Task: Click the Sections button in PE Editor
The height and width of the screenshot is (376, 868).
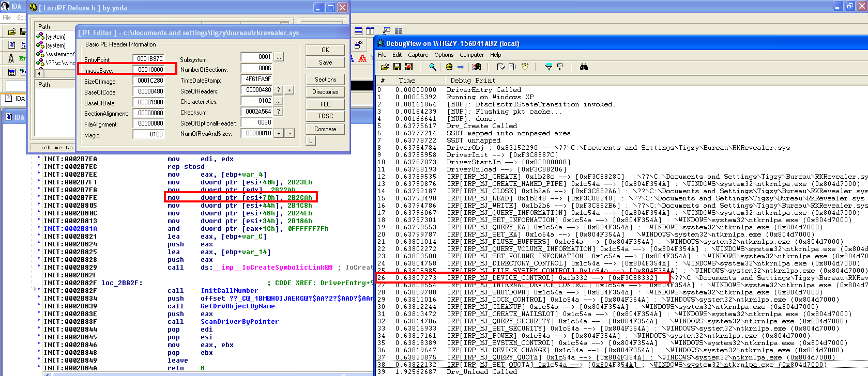Action: coord(325,80)
